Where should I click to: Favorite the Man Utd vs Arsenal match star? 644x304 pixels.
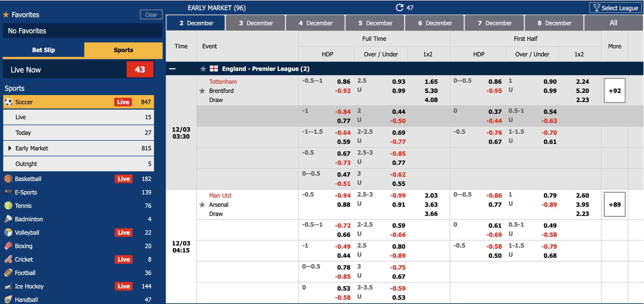202,205
